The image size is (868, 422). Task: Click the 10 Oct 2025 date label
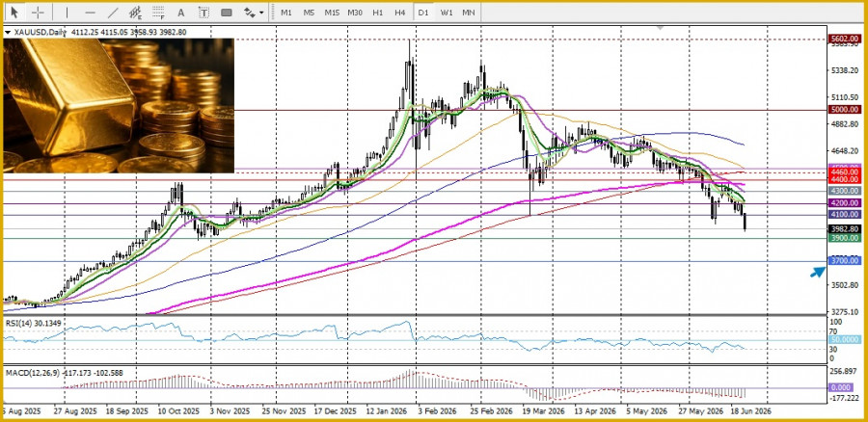pos(178,411)
